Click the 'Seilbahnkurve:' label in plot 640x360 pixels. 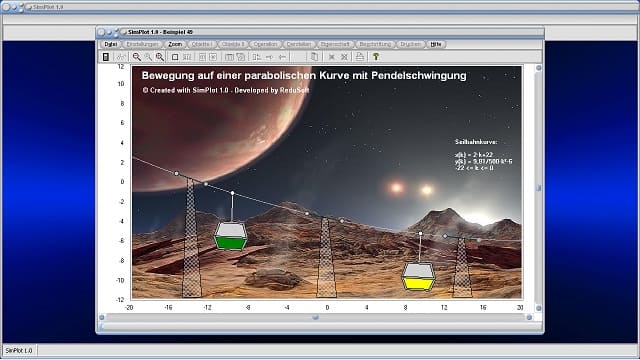coord(476,142)
